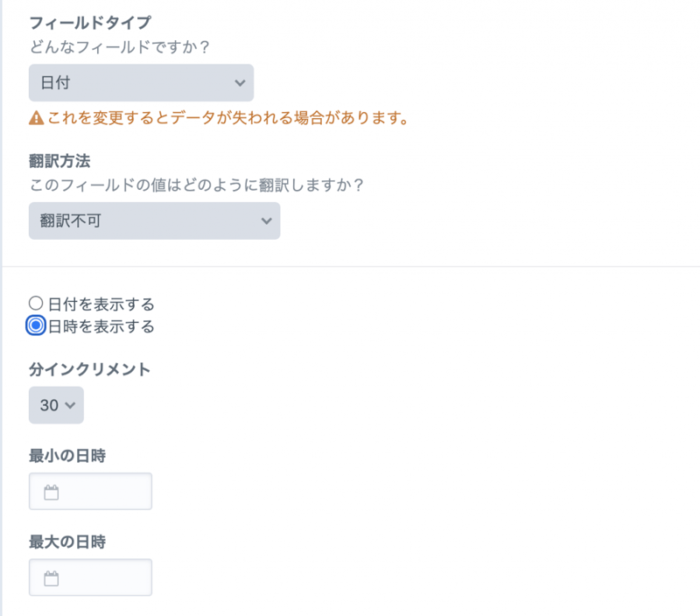The height and width of the screenshot is (616, 700).
Task: Click the chevron arrow on the 翻訳不可 dropdown
Action: [266, 220]
